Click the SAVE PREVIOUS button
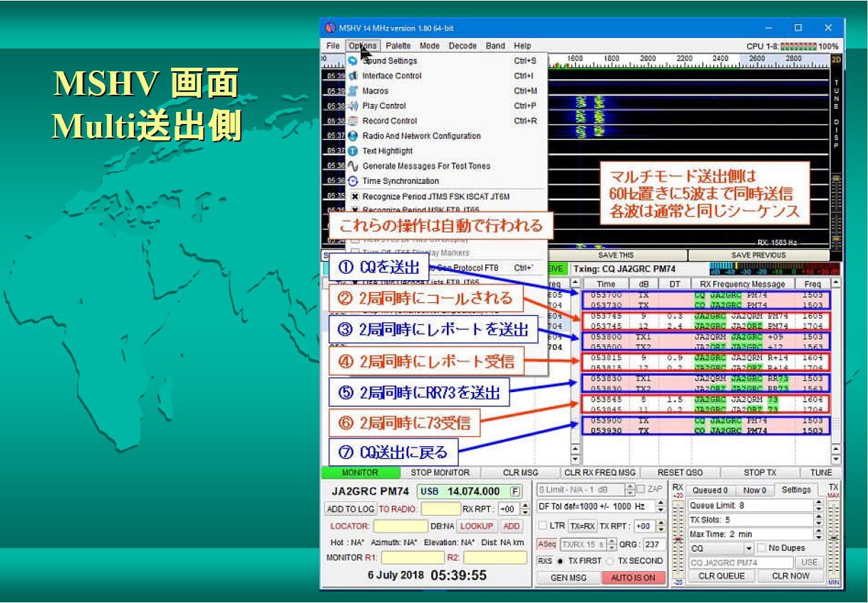Screen dimensions: 868x603 tap(758, 255)
